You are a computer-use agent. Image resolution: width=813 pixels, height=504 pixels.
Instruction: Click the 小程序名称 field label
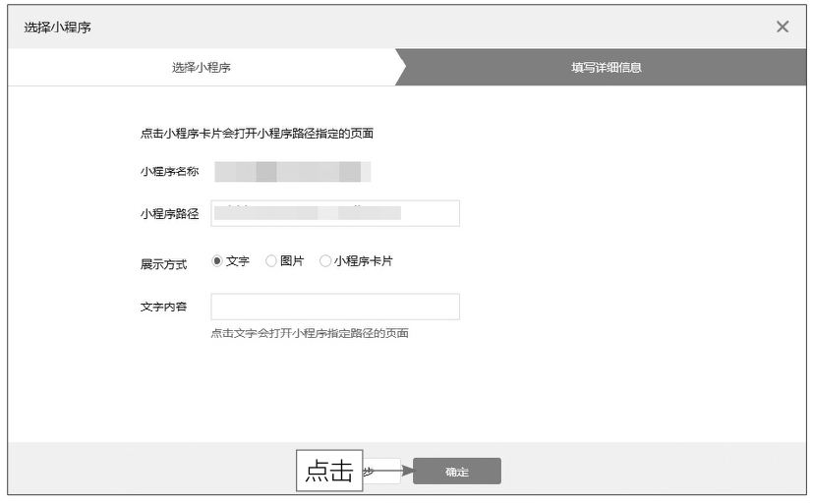tap(169, 172)
